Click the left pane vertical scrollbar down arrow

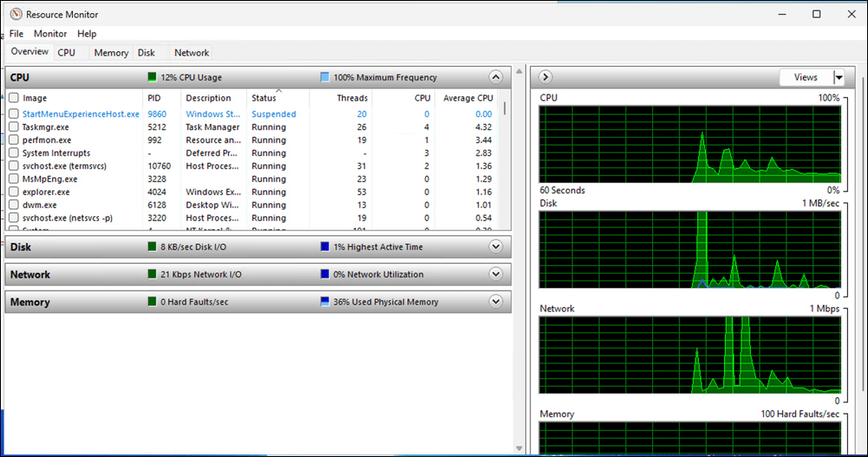coord(519,448)
